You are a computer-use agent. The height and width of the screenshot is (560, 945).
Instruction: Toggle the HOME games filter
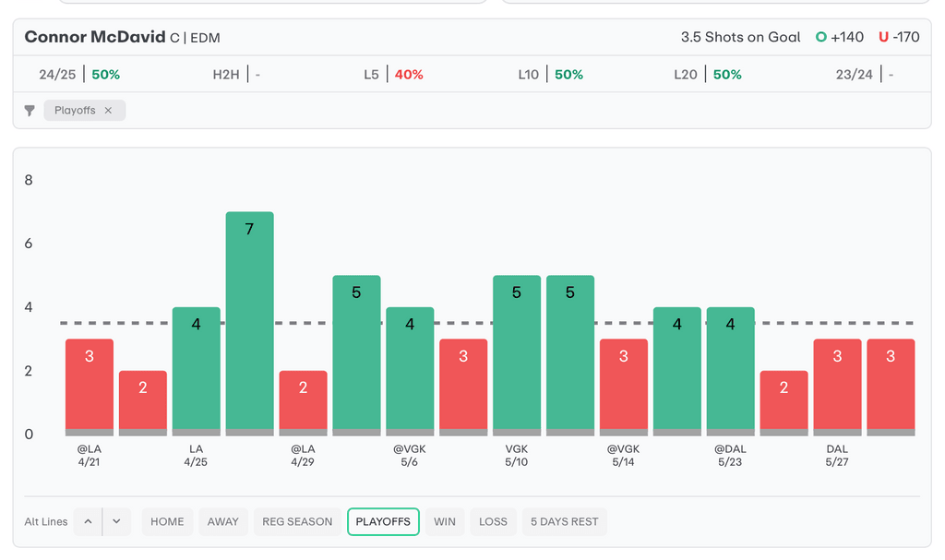167,521
